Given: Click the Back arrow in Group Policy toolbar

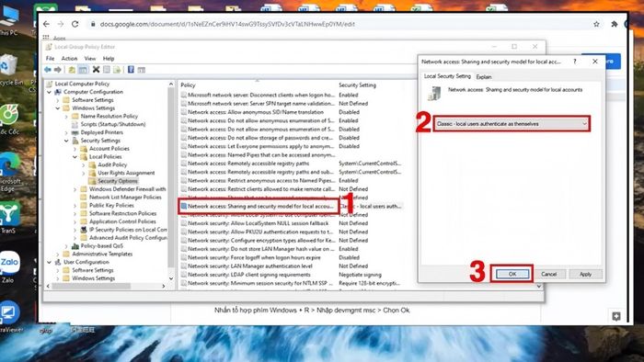Looking at the screenshot, I should click(x=48, y=70).
